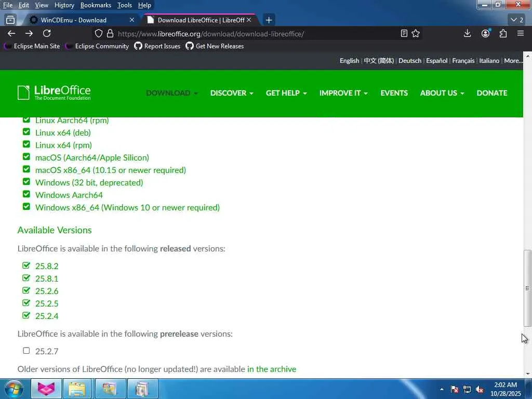Open the Edit menu
This screenshot has height=399, width=532.
point(23,5)
